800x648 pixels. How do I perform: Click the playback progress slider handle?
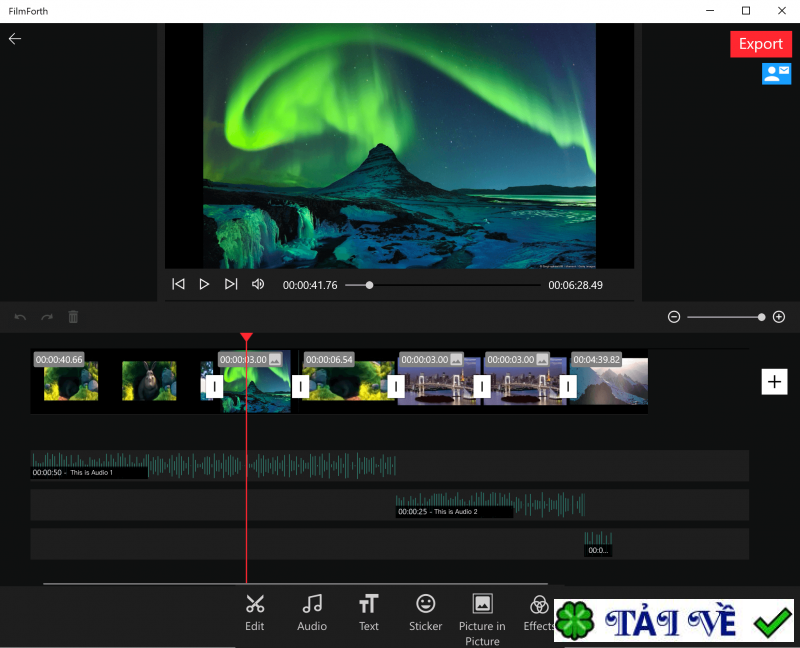[x=369, y=285]
